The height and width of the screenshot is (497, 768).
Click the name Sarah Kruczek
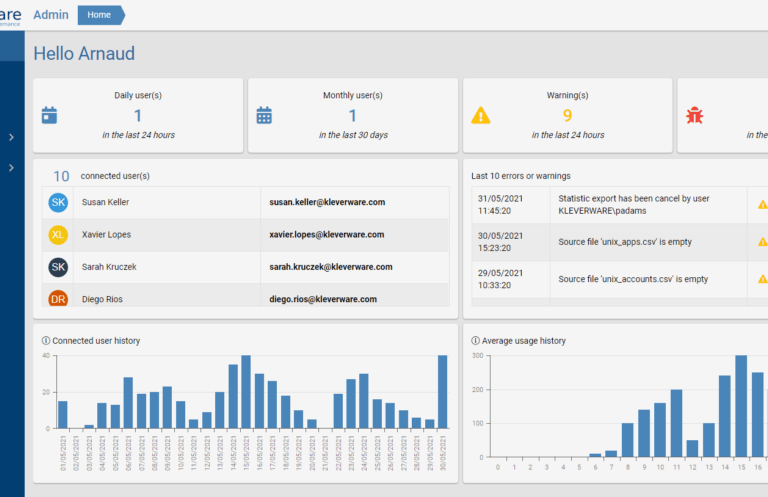point(109,267)
